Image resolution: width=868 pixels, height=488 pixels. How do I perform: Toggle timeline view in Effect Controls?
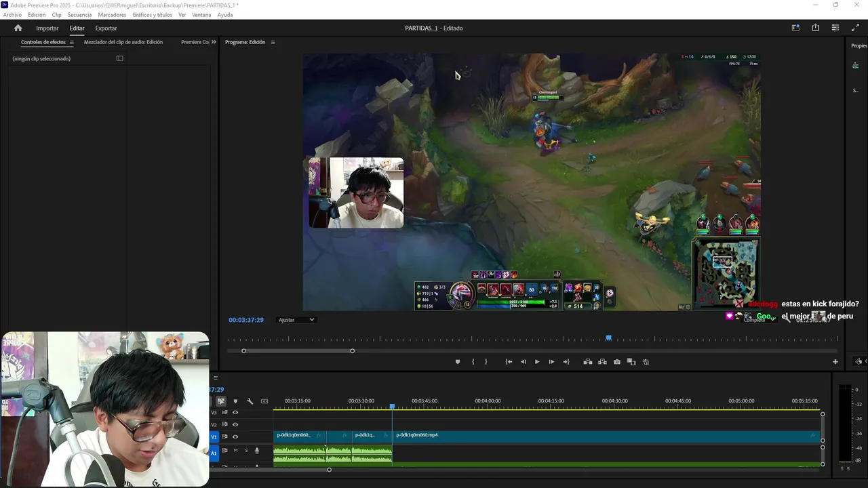coord(120,58)
